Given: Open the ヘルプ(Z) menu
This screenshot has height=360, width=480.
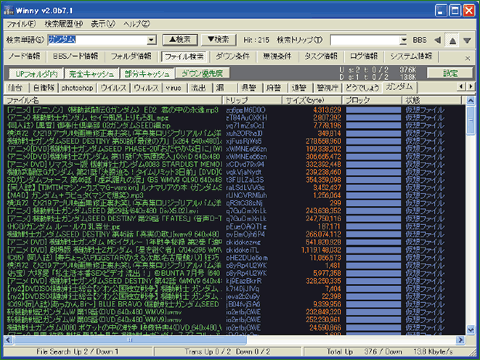Looking at the screenshot, I should [x=137, y=24].
